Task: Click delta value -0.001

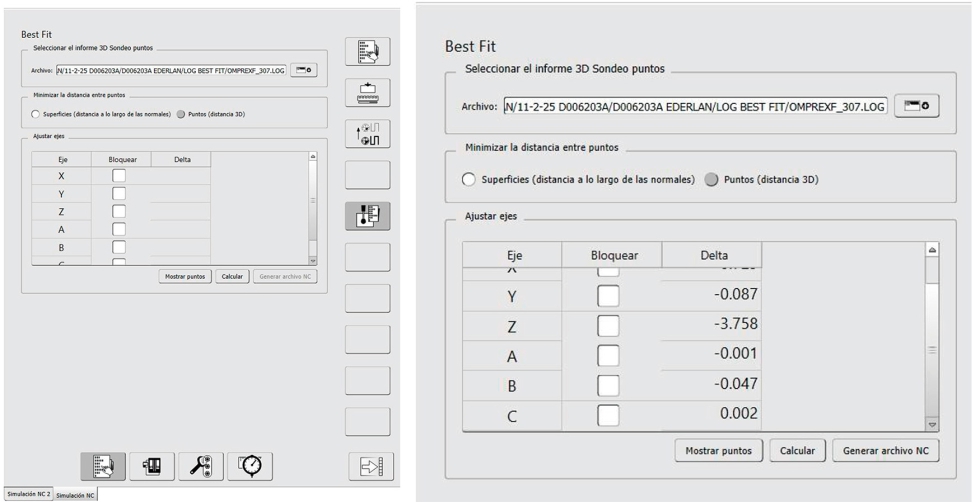Action: 735,354
